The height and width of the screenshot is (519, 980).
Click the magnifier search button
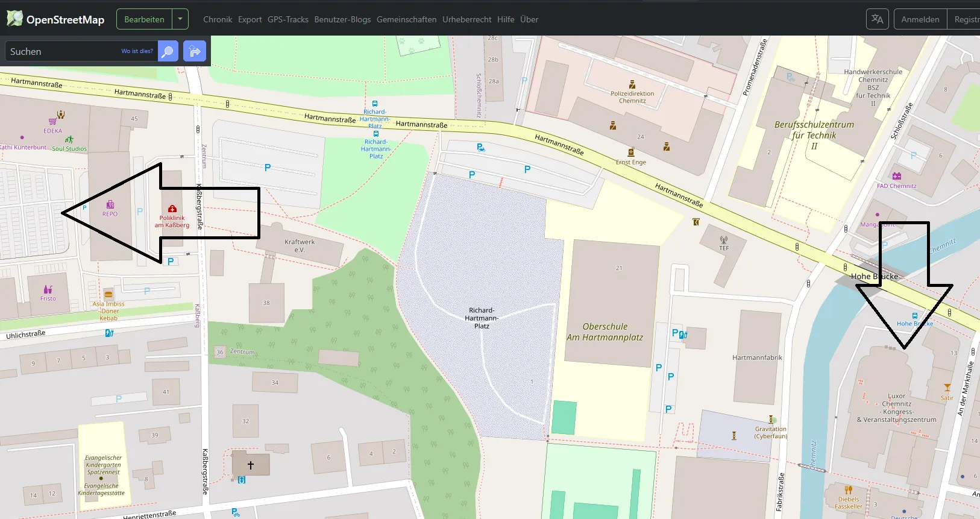pyautogui.click(x=168, y=52)
